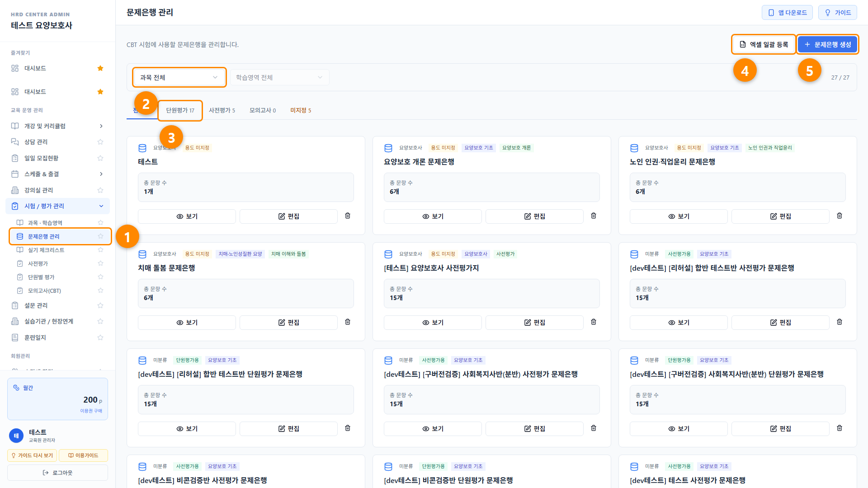
Task: Click database icon on 테스트 card
Action: point(142,148)
